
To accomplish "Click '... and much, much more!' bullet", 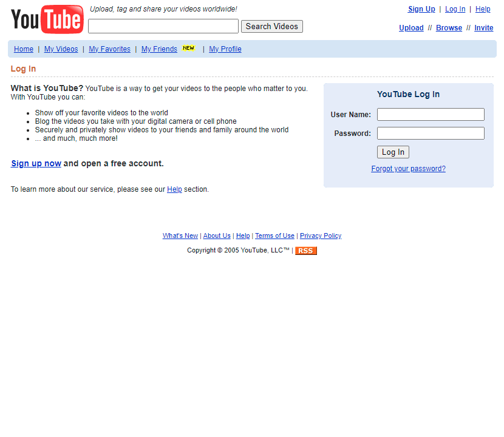I will 76,138.
